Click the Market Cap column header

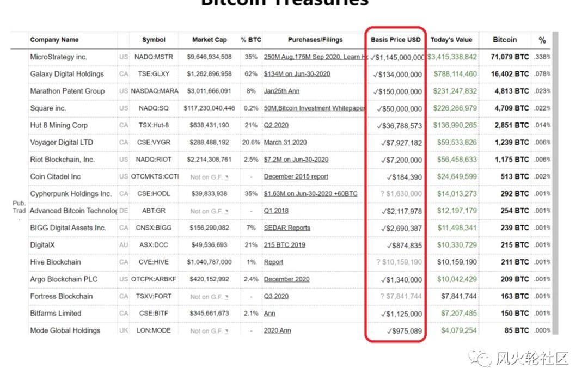pyautogui.click(x=210, y=40)
